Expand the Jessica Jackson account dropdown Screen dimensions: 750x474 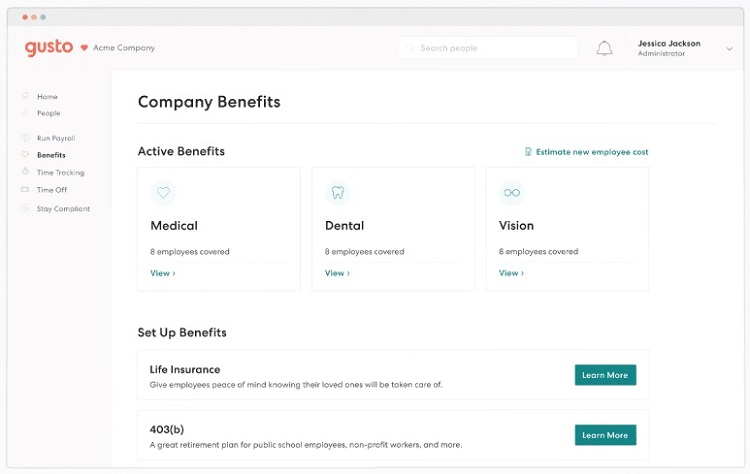tap(729, 49)
